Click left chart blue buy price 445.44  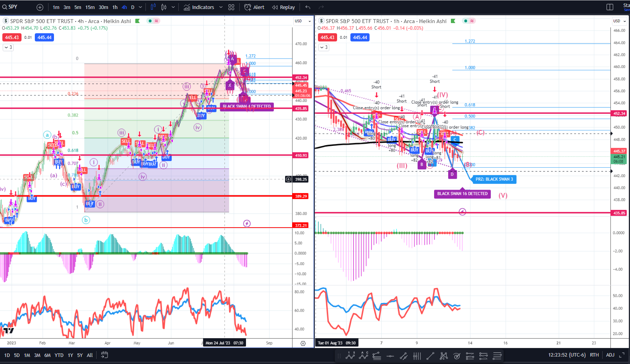click(45, 38)
